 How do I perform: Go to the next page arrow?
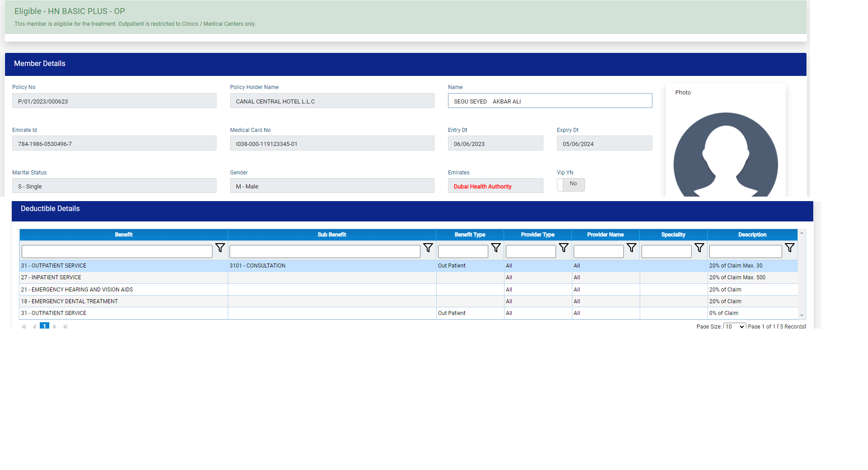point(55,326)
